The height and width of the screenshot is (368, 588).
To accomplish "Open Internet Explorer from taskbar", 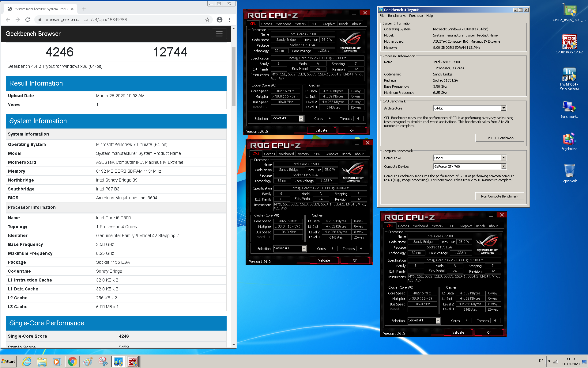I will (x=27, y=362).
